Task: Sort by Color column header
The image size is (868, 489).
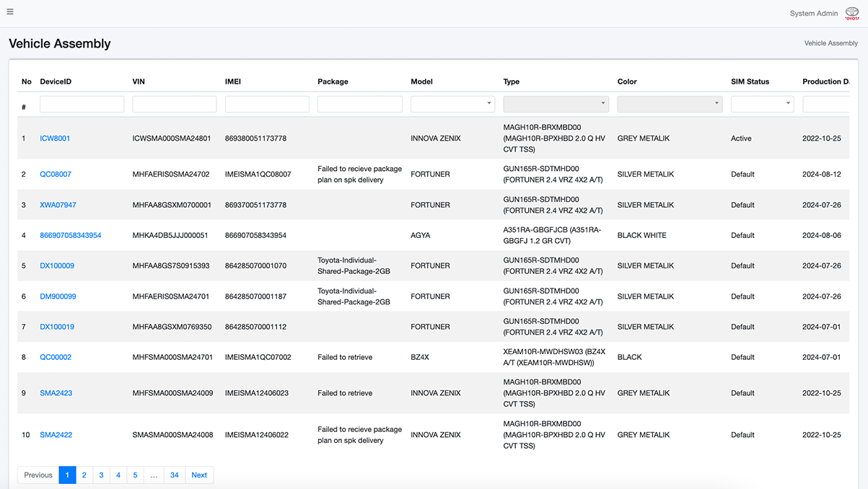Action: pyautogui.click(x=627, y=81)
